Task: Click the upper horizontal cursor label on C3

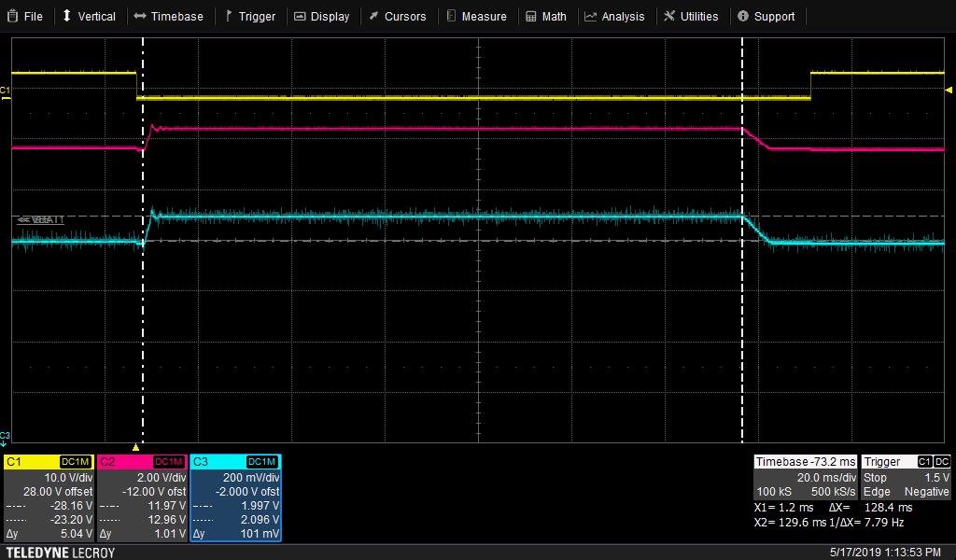Action: (40, 219)
